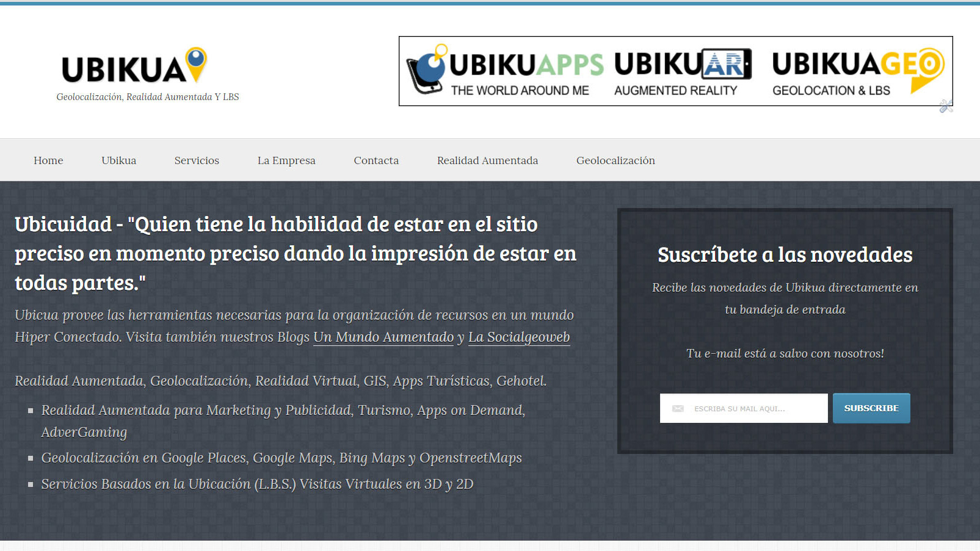Open La Empresa menu item
The height and width of the screenshot is (551, 980).
click(286, 160)
